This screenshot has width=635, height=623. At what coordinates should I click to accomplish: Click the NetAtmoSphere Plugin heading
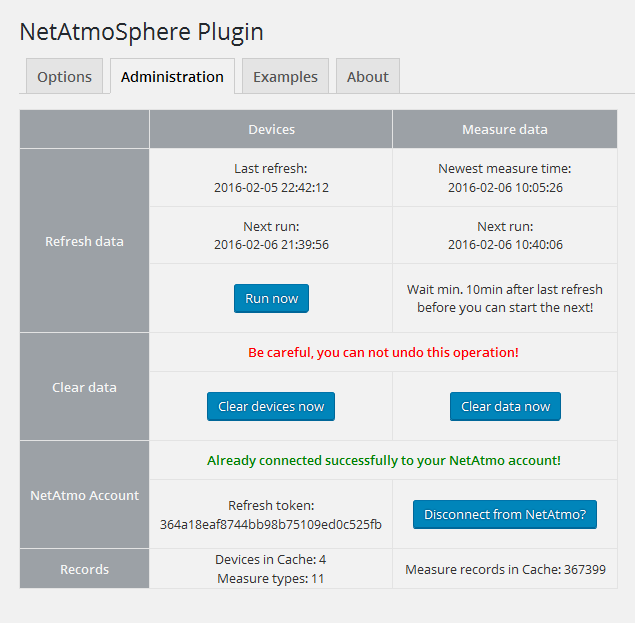(x=141, y=32)
